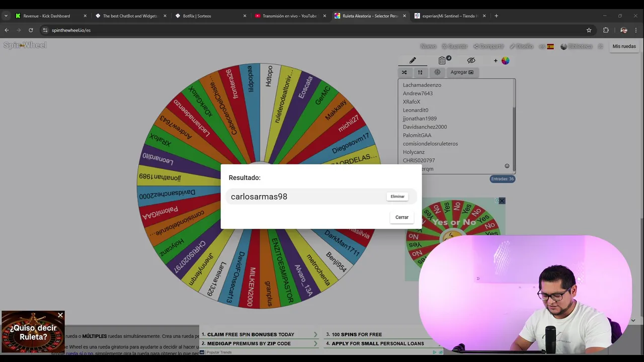The width and height of the screenshot is (644, 362).
Task: Reload the spinthewheel page
Action: [x=31, y=30]
